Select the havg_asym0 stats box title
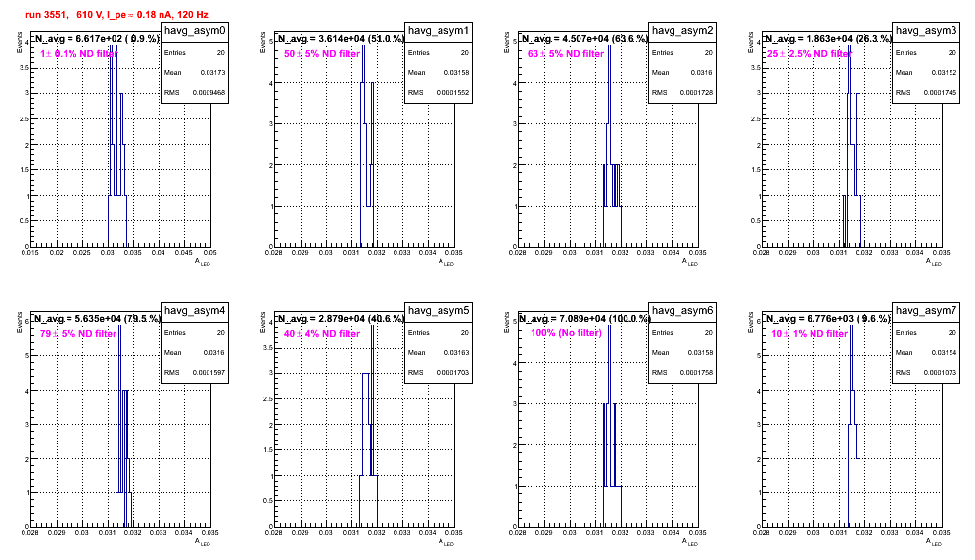Screen dimensions: 975x560 point(195,31)
